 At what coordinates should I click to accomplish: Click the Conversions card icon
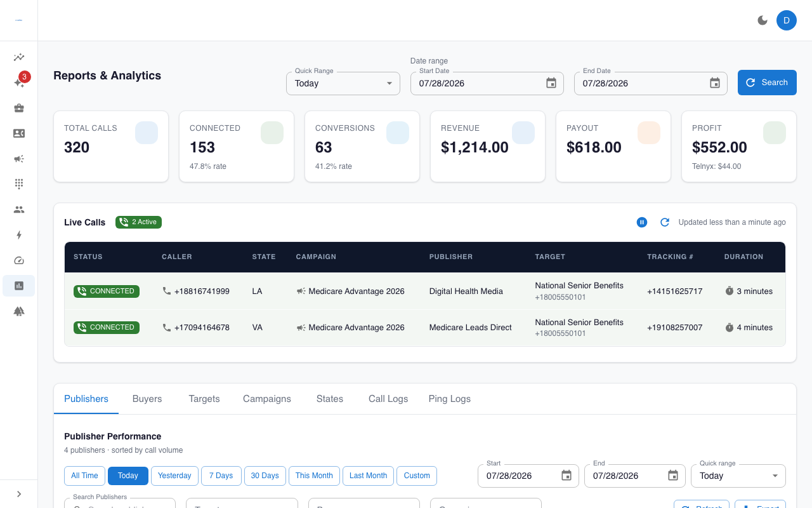(398, 133)
